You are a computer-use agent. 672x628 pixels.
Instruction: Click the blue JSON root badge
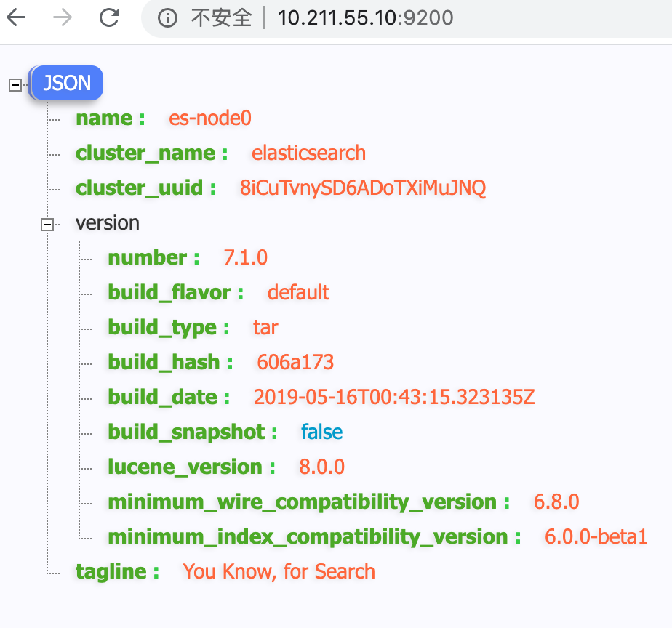(x=67, y=83)
